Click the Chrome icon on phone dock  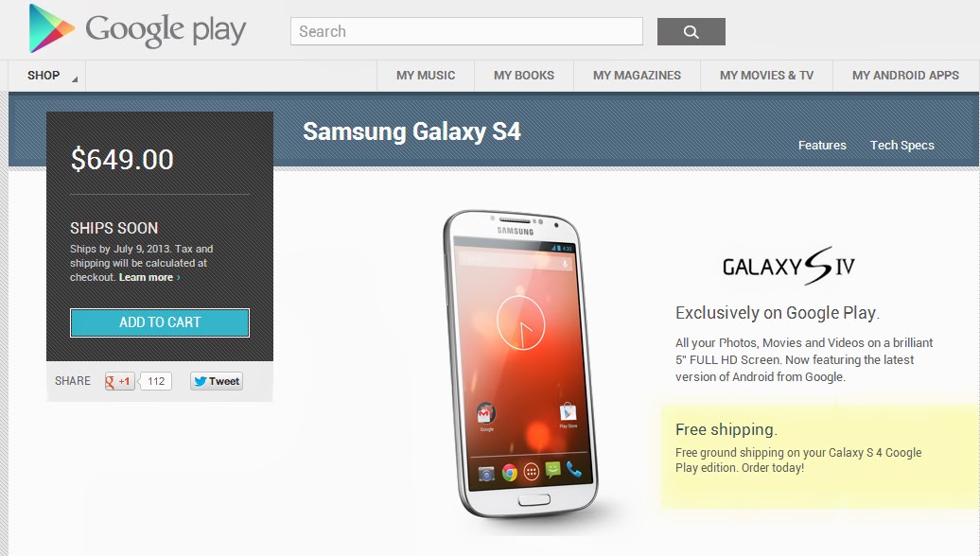click(x=509, y=473)
